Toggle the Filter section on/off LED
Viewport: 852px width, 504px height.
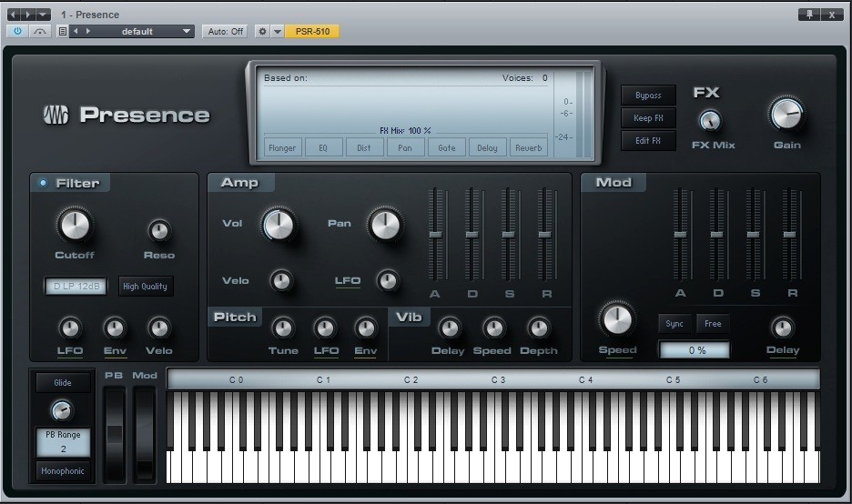coord(43,183)
